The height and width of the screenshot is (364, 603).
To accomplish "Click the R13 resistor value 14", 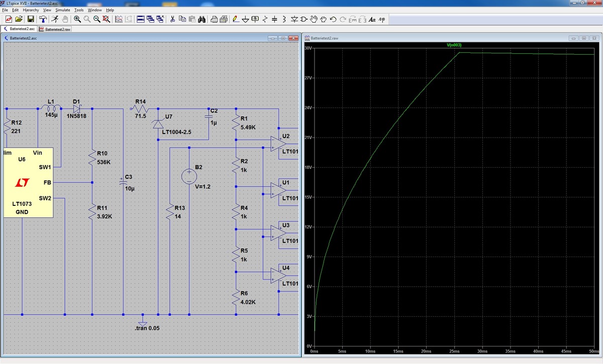I will pyautogui.click(x=178, y=216).
